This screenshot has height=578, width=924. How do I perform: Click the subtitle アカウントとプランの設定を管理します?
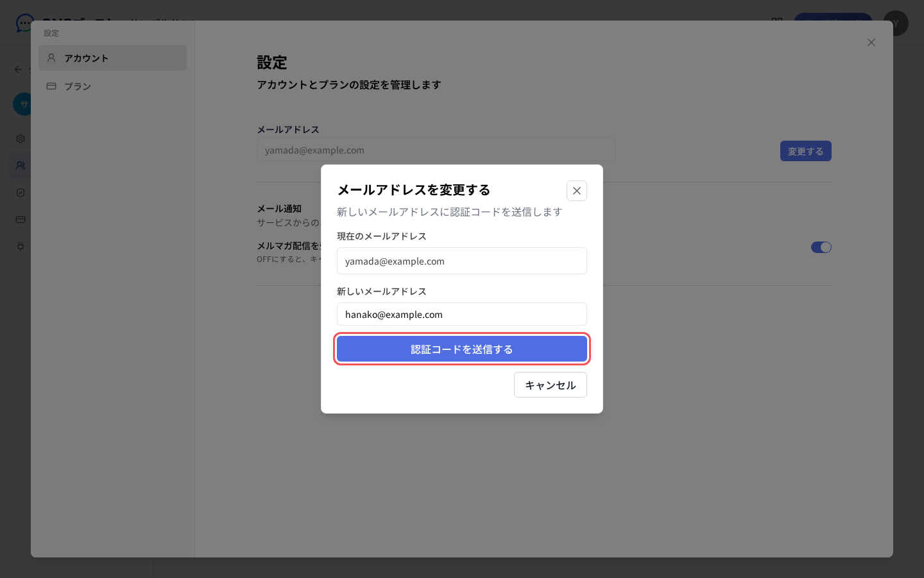click(x=349, y=85)
